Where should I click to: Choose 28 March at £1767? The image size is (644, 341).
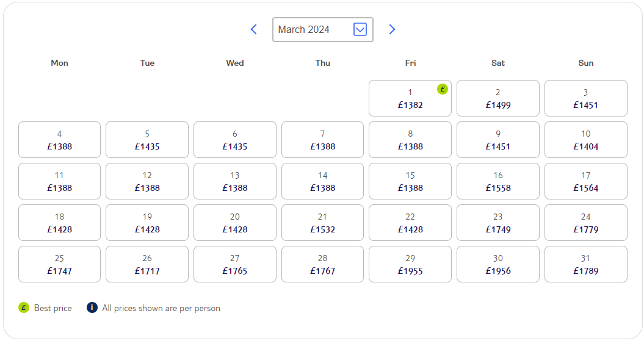[322, 264]
